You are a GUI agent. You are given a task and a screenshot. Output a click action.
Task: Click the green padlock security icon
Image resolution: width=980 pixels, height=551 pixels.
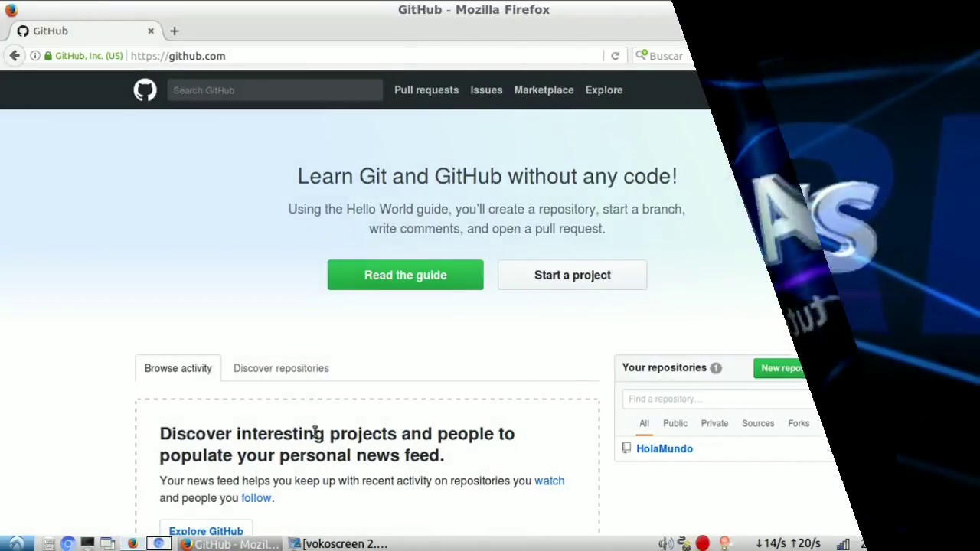48,56
